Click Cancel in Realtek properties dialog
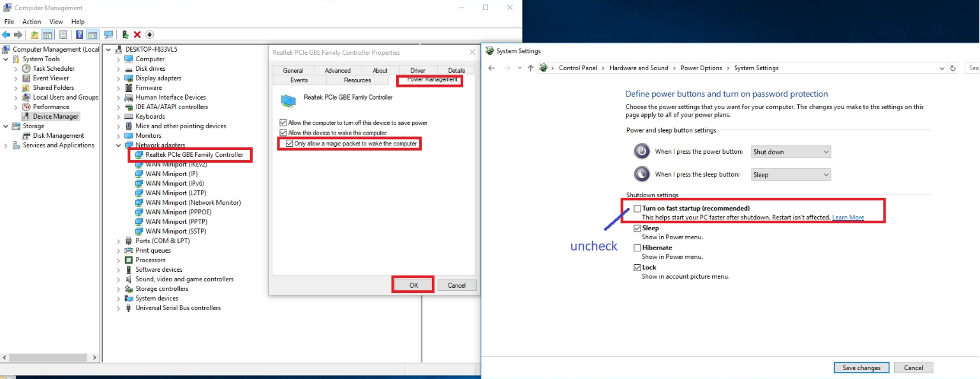The width and height of the screenshot is (980, 379). pos(457,285)
